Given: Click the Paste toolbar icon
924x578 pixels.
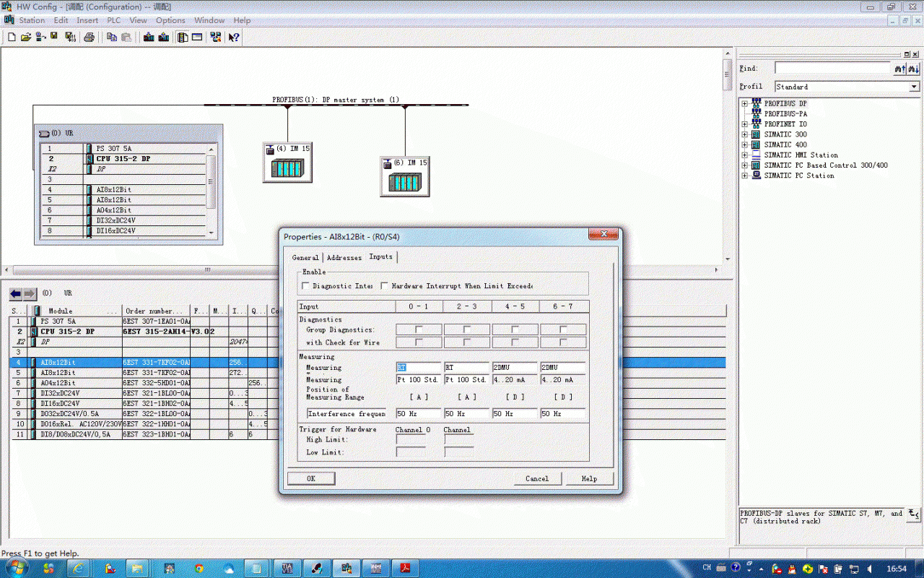Looking at the screenshot, I should pos(125,37).
